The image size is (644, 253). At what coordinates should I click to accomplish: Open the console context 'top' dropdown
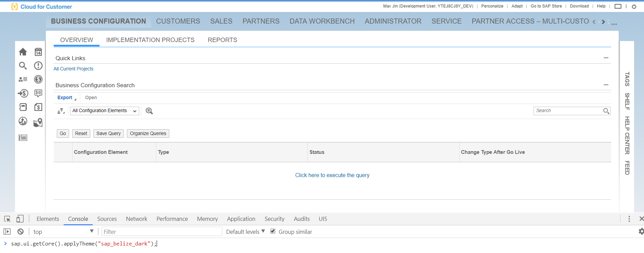[x=63, y=231]
